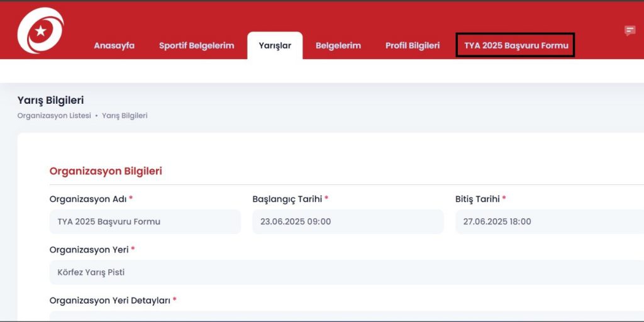Click the Yarış Bilgileri page title
The image size is (644, 322).
pyautogui.click(x=50, y=100)
